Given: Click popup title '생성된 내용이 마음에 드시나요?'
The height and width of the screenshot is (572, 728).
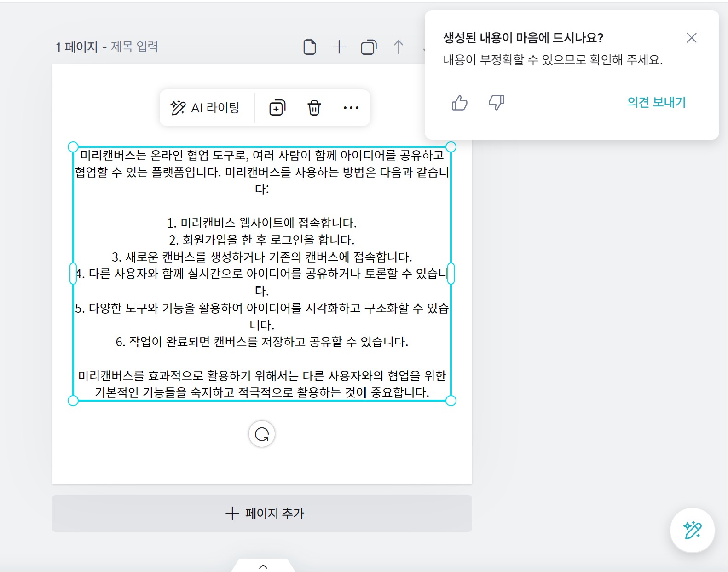Looking at the screenshot, I should click(523, 38).
